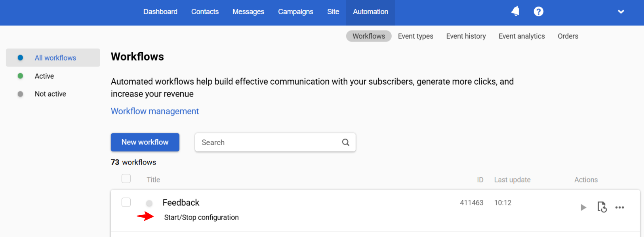The height and width of the screenshot is (237, 644).
Task: Open the Campaigns menu
Action: tap(295, 12)
